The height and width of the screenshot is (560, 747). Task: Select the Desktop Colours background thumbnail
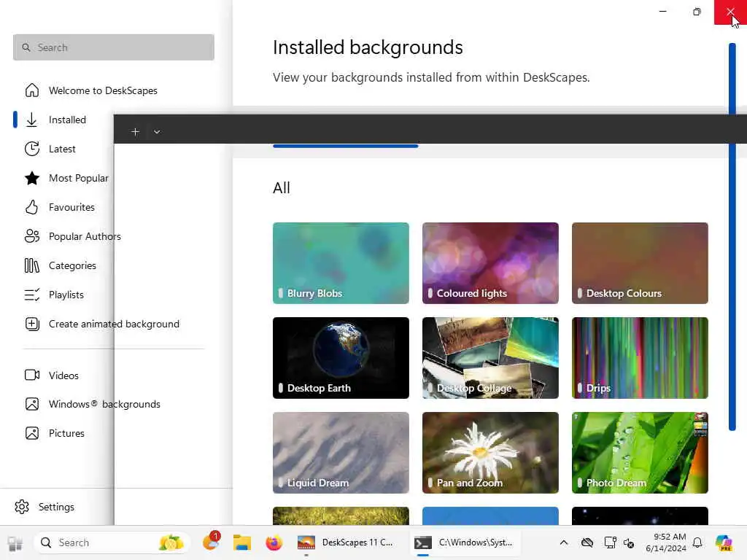tap(640, 262)
